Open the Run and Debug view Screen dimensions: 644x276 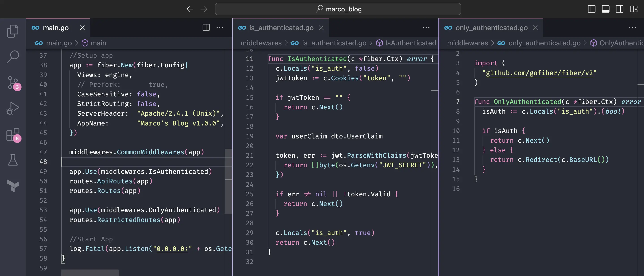tap(13, 108)
